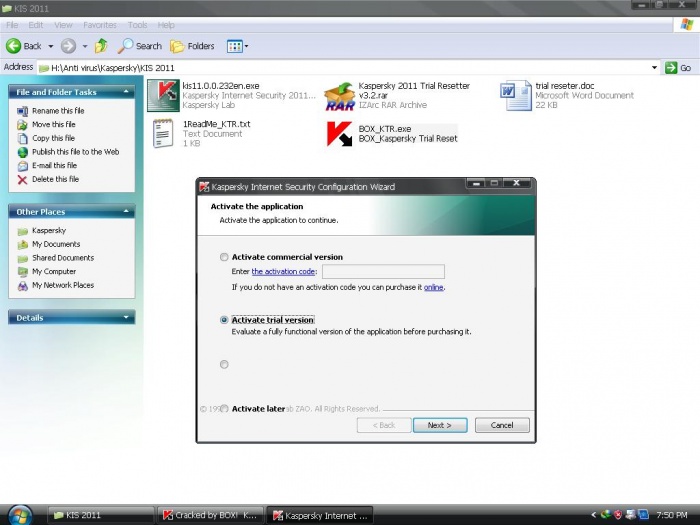
Task: Click Copy this file icon
Action: [x=22, y=138]
